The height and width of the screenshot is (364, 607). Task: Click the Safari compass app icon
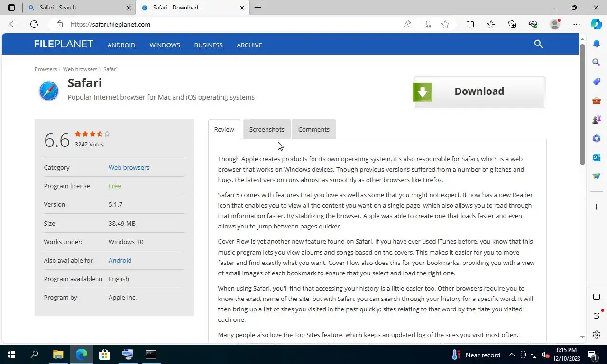(48, 91)
